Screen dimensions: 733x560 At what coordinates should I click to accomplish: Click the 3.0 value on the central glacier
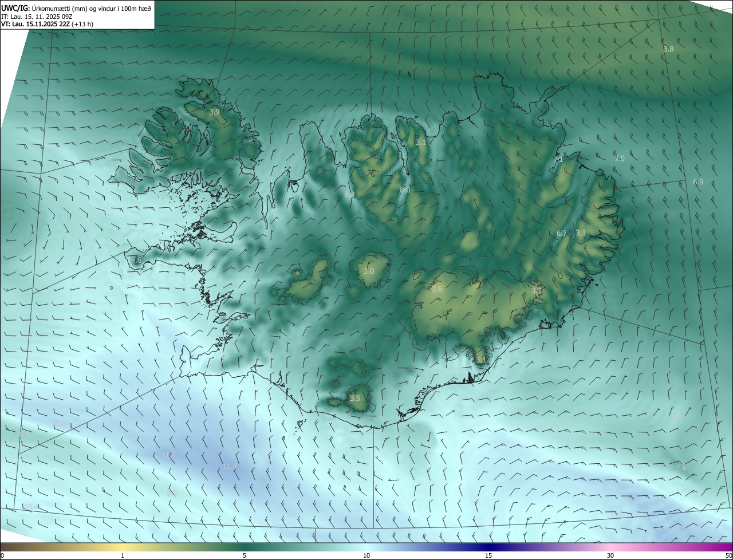pos(369,271)
